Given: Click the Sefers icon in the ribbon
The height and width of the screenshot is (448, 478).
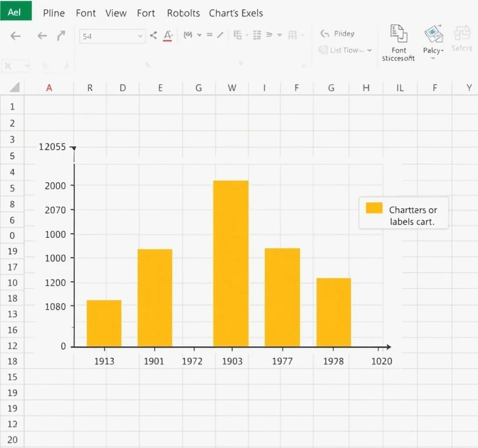Looking at the screenshot, I should click(462, 34).
